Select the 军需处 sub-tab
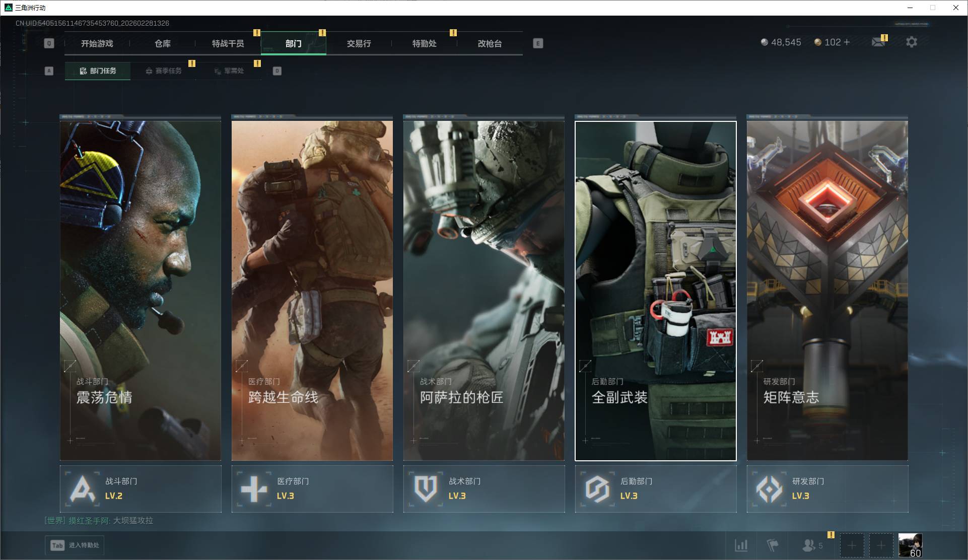968x560 pixels. (x=229, y=71)
